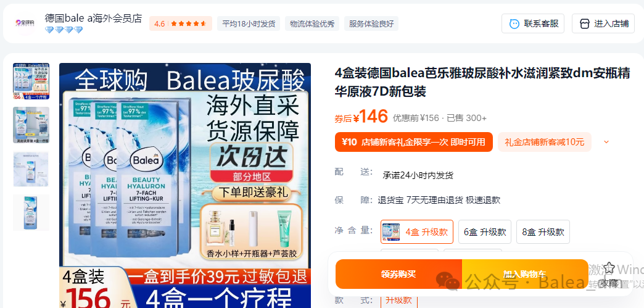Viewport: 644px width, 308px height.
Task: Choose the 8盒 升级款 option
Action: click(x=543, y=232)
